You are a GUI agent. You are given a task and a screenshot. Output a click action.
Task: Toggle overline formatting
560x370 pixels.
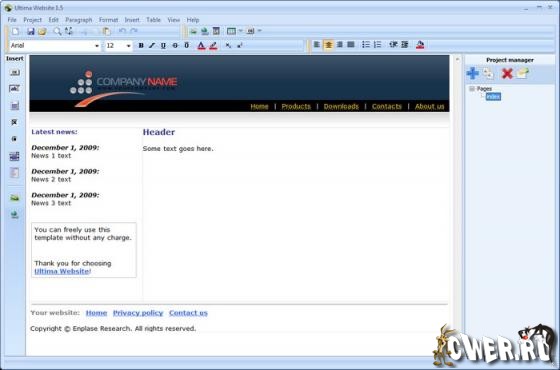click(x=186, y=45)
